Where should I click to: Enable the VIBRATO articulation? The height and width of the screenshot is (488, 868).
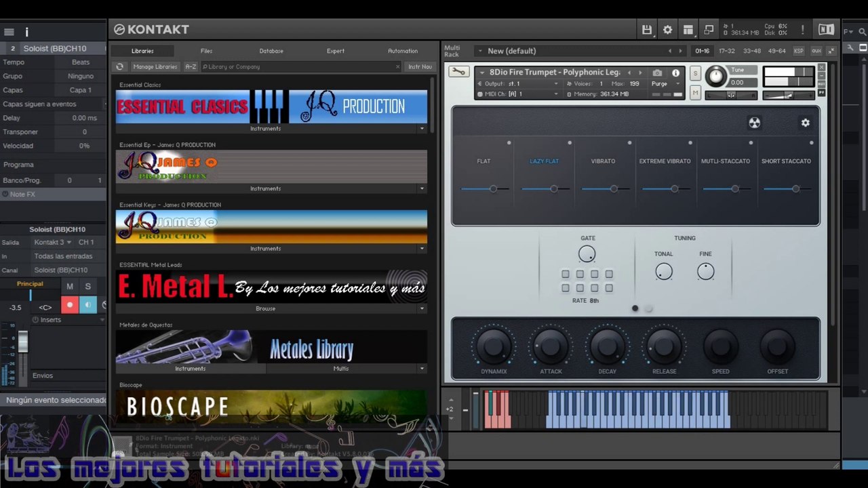tap(603, 161)
